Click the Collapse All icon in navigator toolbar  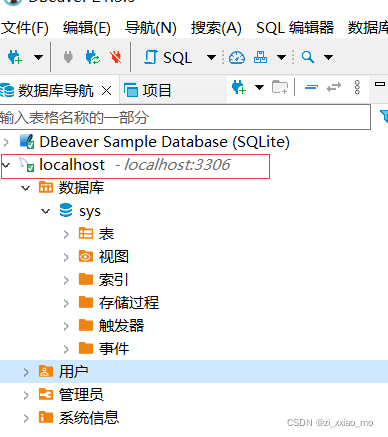point(311,87)
